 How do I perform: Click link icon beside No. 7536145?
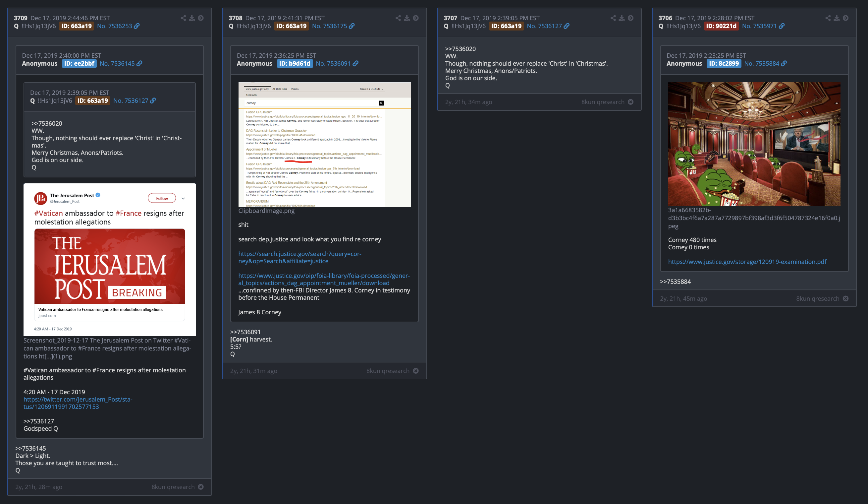pos(139,63)
